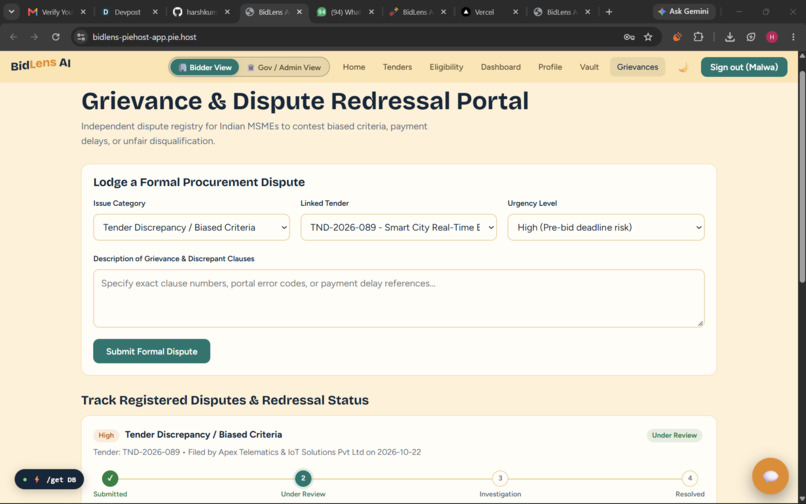Open the Linked Tender dropdown
The height and width of the screenshot is (504, 806).
(x=398, y=227)
